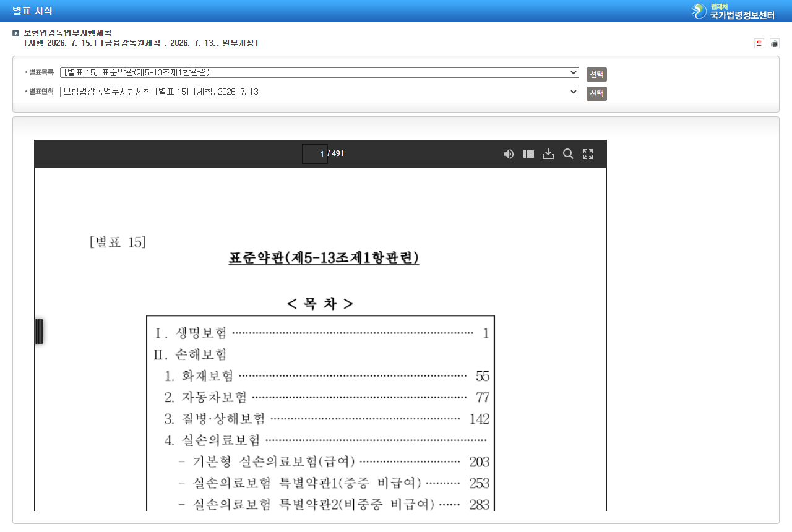This screenshot has width=792, height=532.
Task: Click the 'Ⅱ. 손해보험' contents entry
Action: pos(191,354)
